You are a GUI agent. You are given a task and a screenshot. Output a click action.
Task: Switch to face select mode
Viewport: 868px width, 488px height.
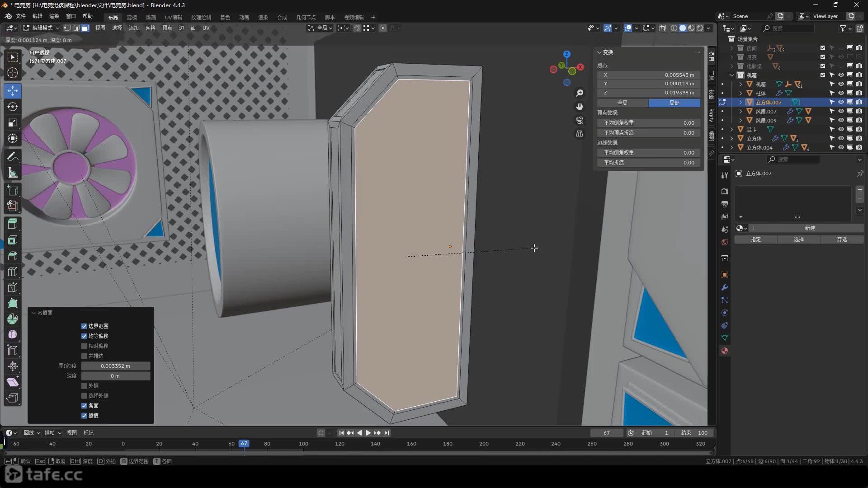(85, 28)
